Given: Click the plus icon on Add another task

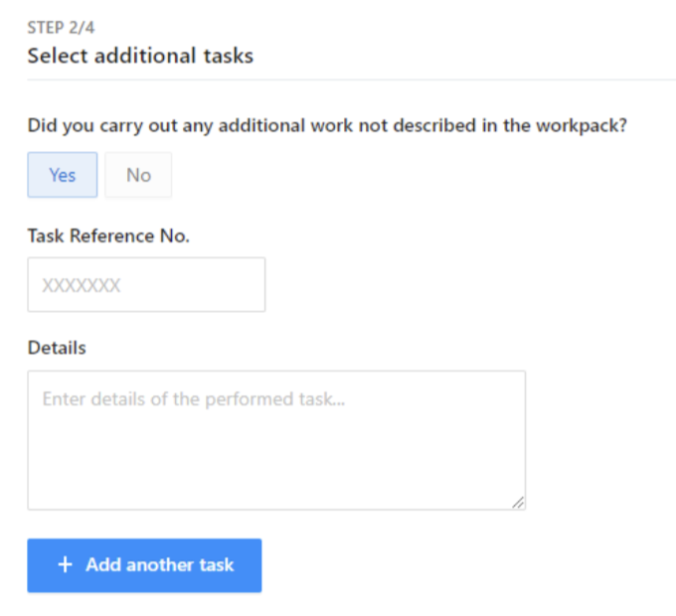Looking at the screenshot, I should coord(65,564).
